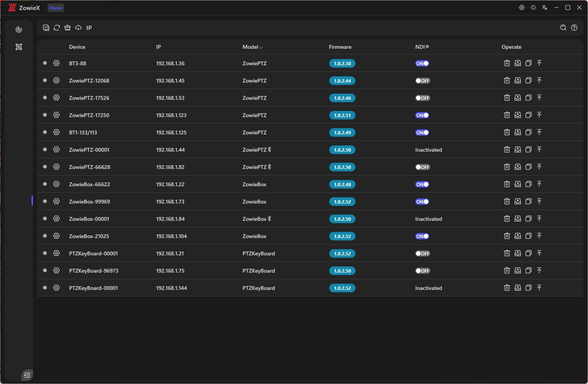Image resolution: width=588 pixels, height=384 pixels.
Task: Click firmware badge 1.0.2.44 for ZowiePTZ-12068
Action: 342,81
